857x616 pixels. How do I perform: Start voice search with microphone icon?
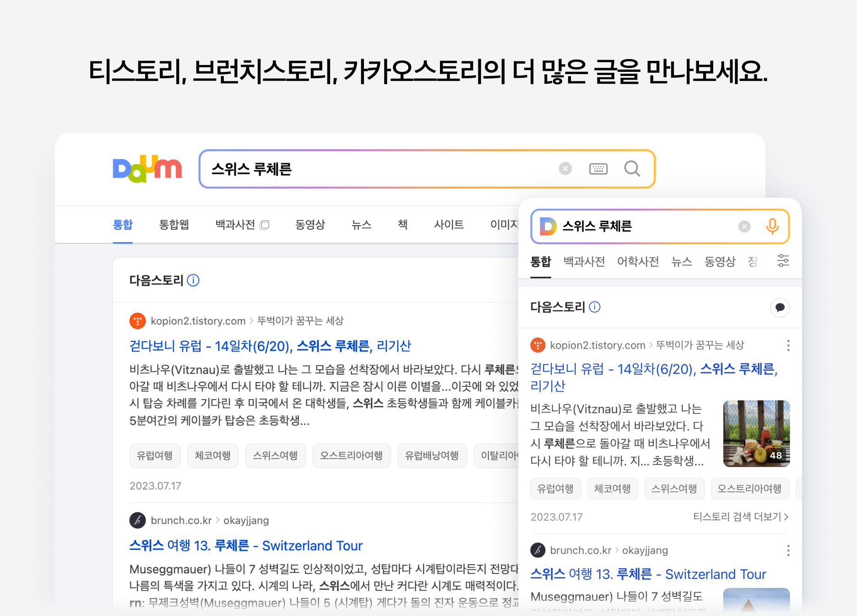[x=772, y=226]
